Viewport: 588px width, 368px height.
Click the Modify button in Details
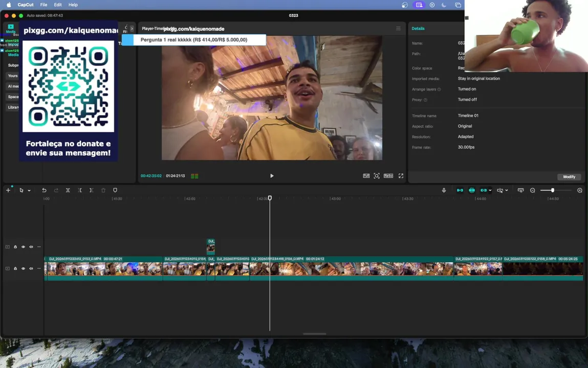[x=569, y=177]
